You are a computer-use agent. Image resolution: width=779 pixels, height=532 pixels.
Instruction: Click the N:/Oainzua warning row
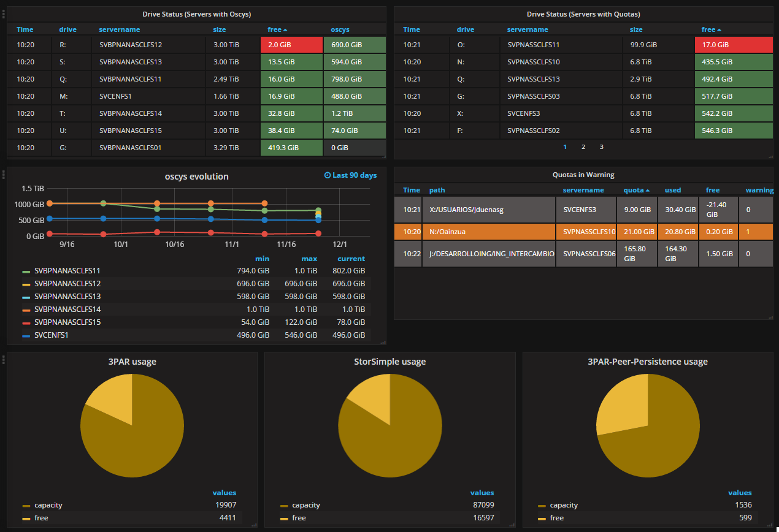click(x=584, y=232)
